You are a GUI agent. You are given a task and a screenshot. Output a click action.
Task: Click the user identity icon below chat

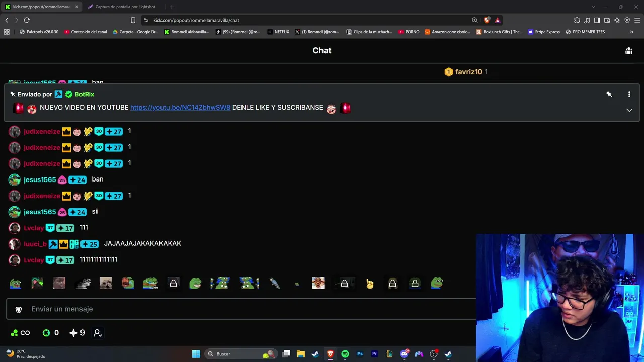pos(98,333)
